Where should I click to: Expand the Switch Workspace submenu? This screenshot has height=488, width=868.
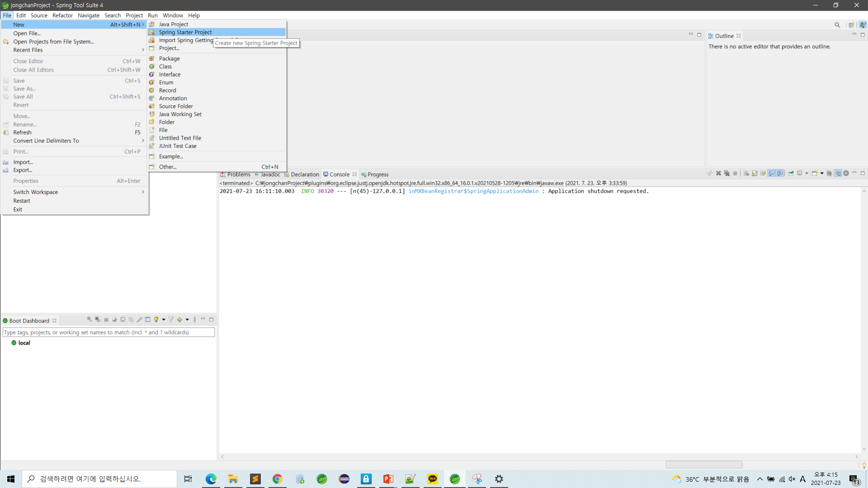click(143, 192)
